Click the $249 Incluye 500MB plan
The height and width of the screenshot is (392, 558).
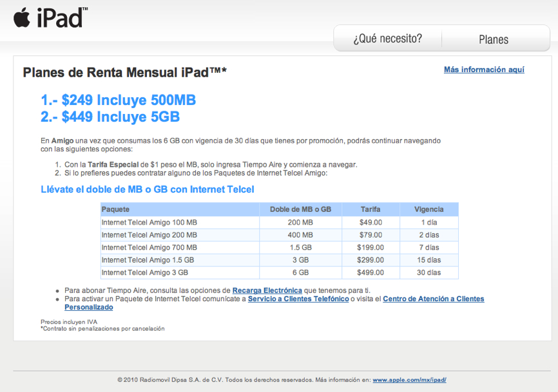point(118,100)
